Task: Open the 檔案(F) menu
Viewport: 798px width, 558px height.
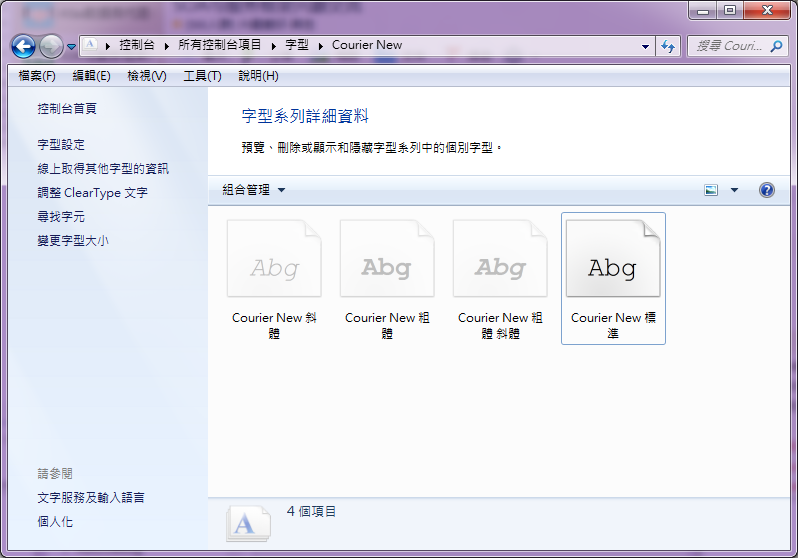Action: (x=37, y=76)
